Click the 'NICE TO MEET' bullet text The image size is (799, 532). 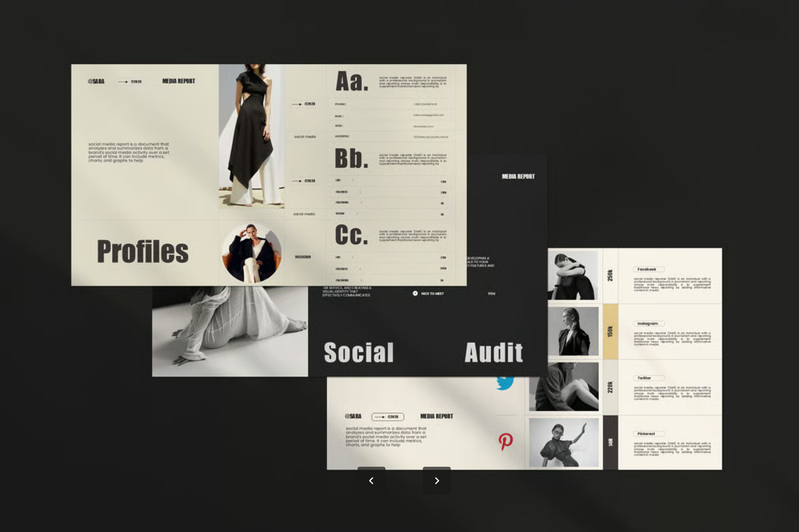click(x=432, y=294)
